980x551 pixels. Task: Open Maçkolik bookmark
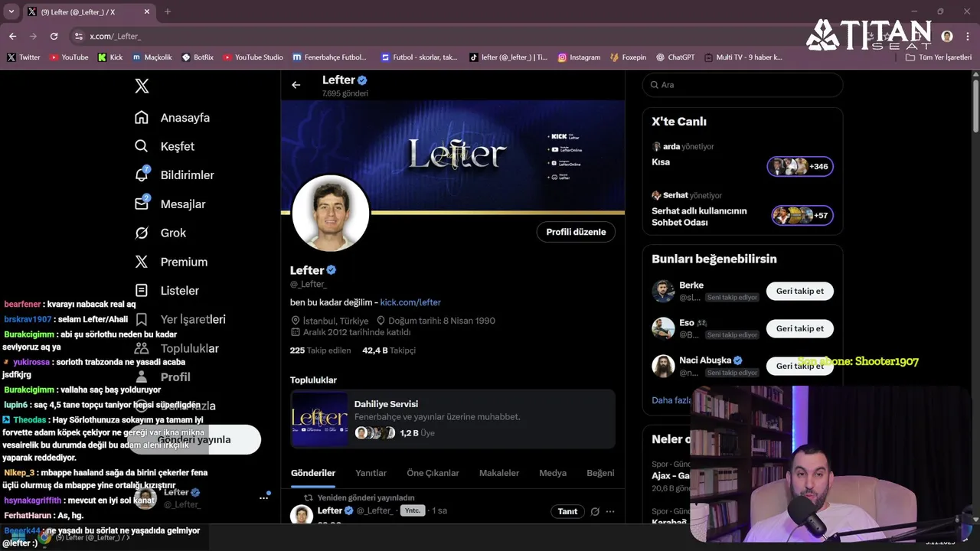pos(152,57)
